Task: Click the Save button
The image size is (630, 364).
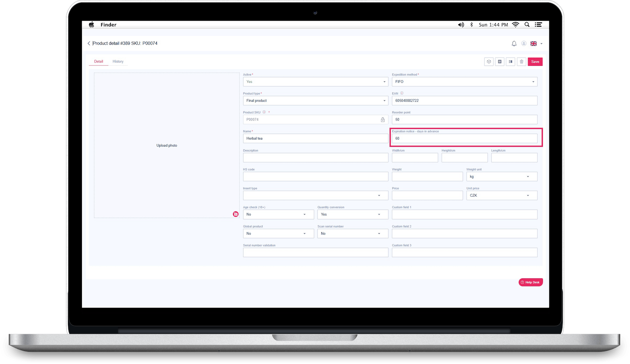Action: click(x=535, y=62)
